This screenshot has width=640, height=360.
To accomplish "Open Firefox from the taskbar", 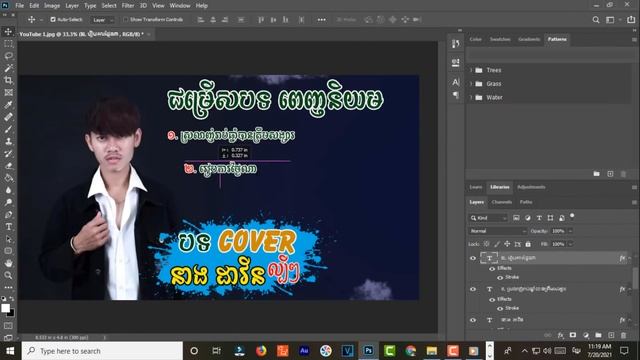I will tap(261, 351).
